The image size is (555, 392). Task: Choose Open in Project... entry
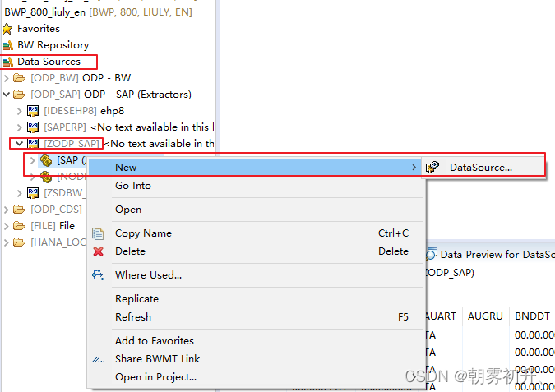pos(255,377)
